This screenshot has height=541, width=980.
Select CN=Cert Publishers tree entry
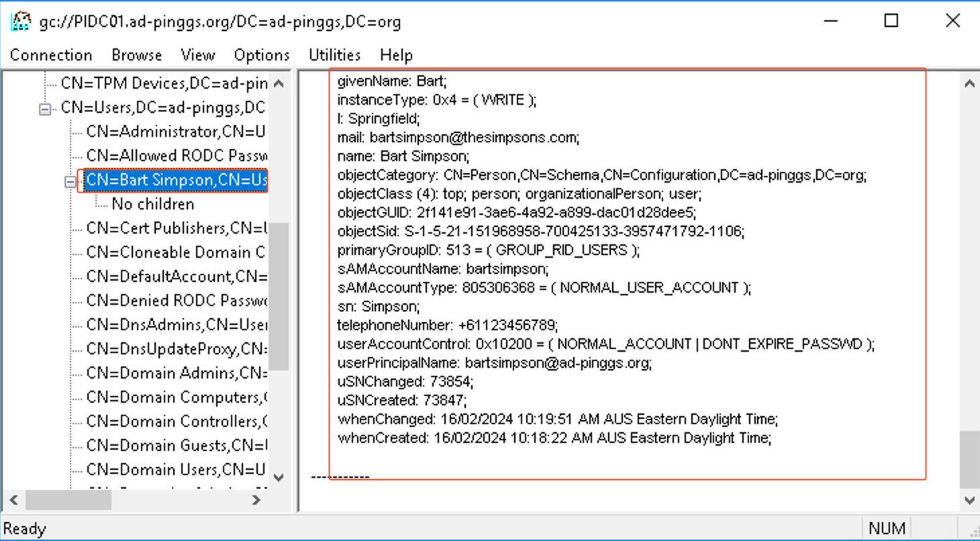[176, 228]
